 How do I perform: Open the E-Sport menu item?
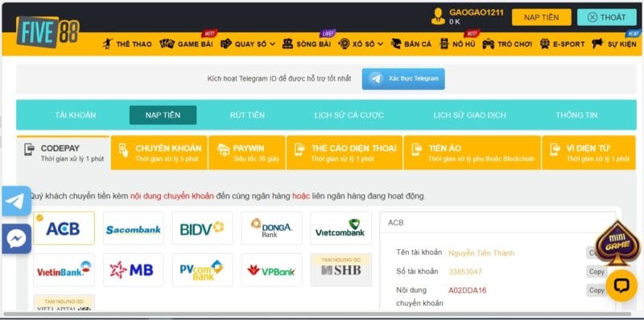coord(562,44)
